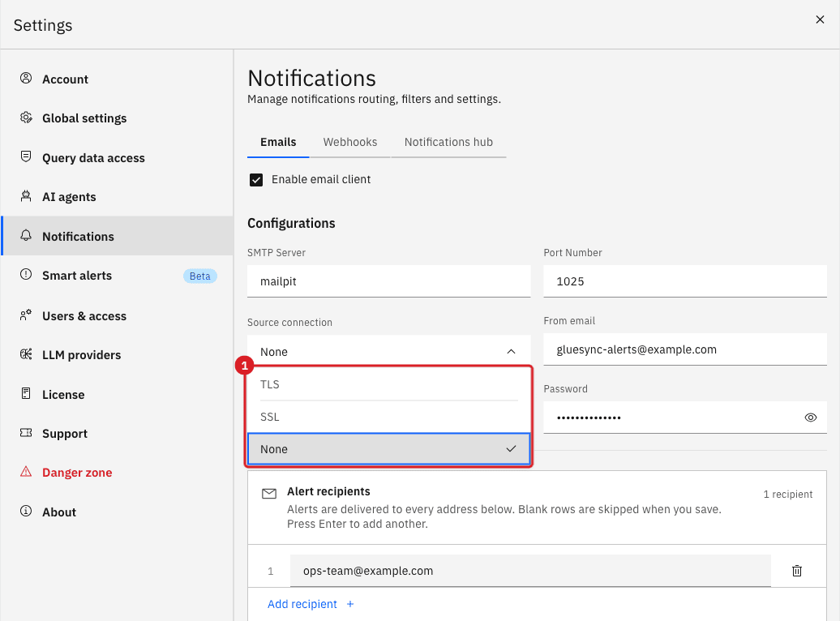Click the Account person icon
840x621 pixels.
[26, 78]
